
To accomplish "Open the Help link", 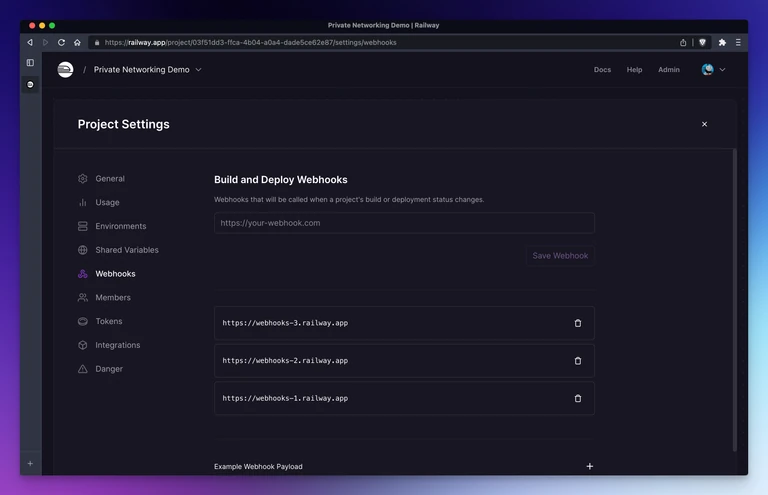I will 634,70.
